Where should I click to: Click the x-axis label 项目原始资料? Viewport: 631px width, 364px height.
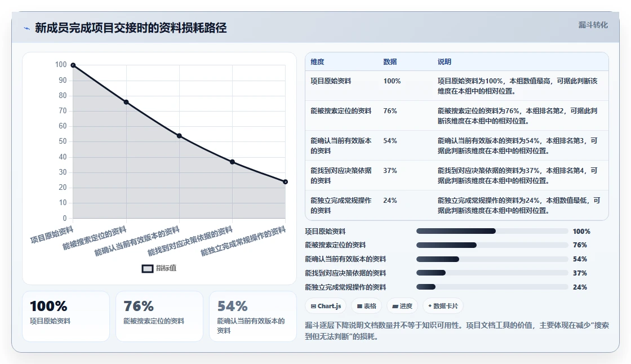(x=52, y=235)
